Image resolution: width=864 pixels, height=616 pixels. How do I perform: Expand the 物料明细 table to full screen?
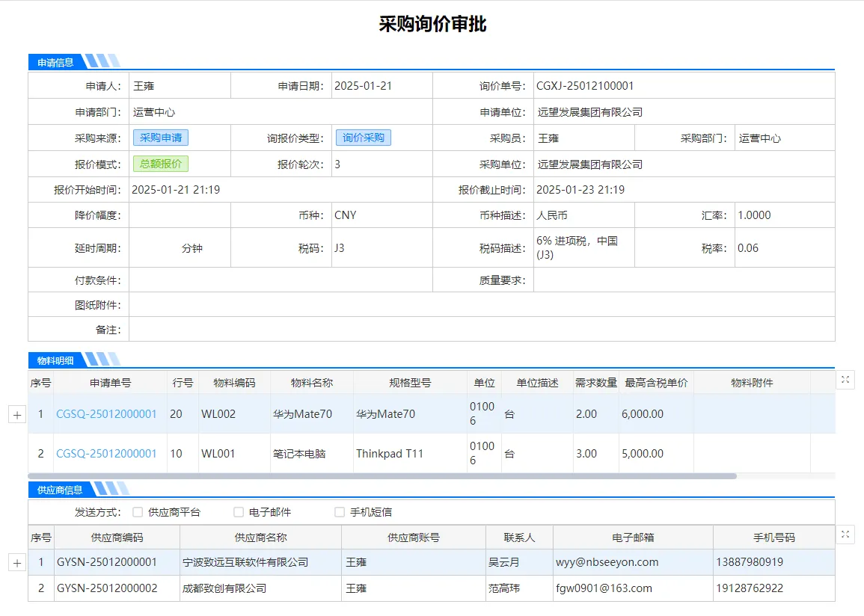click(x=845, y=380)
